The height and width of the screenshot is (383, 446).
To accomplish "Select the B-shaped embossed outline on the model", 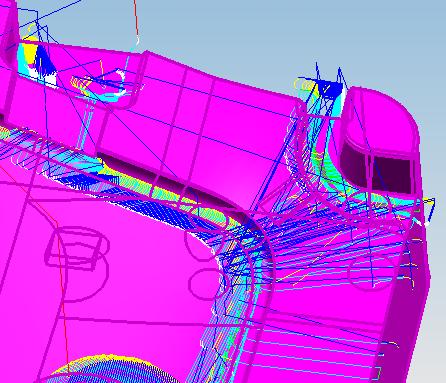I will coord(77,264).
